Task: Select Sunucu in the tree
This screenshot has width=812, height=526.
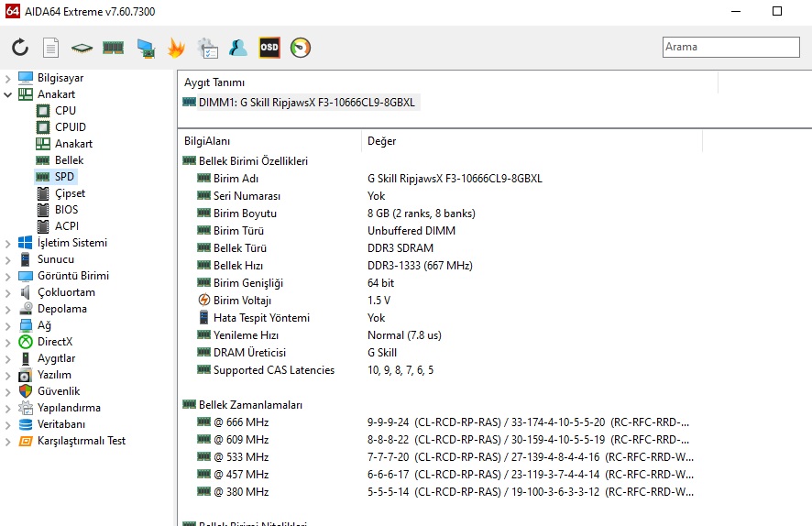Action: (55, 259)
